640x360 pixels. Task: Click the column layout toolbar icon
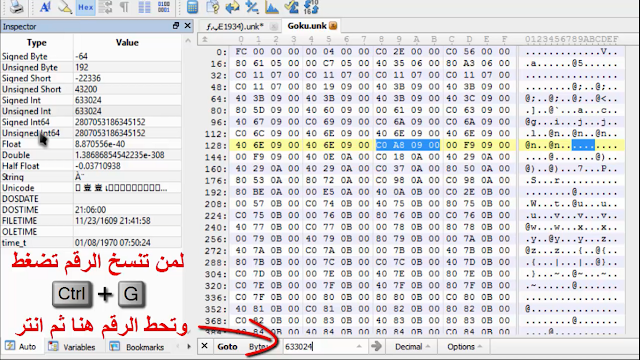pyautogui.click(x=144, y=7)
